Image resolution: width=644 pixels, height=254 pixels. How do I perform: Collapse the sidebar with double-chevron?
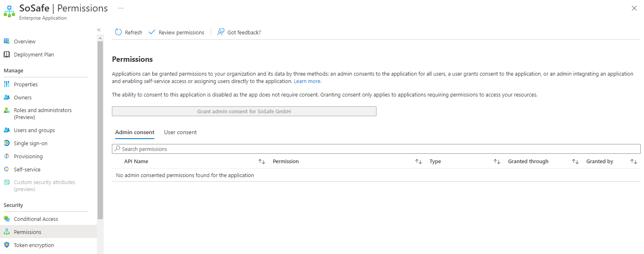99,30
